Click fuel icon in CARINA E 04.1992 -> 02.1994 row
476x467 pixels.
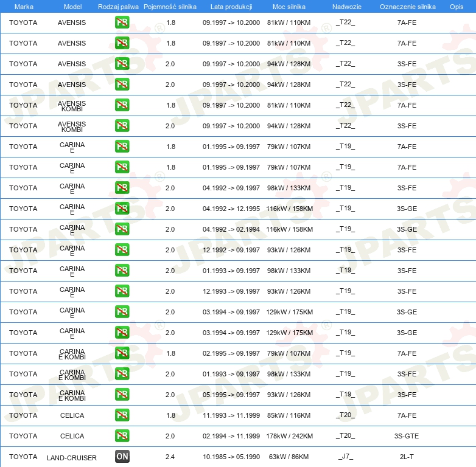(x=122, y=229)
